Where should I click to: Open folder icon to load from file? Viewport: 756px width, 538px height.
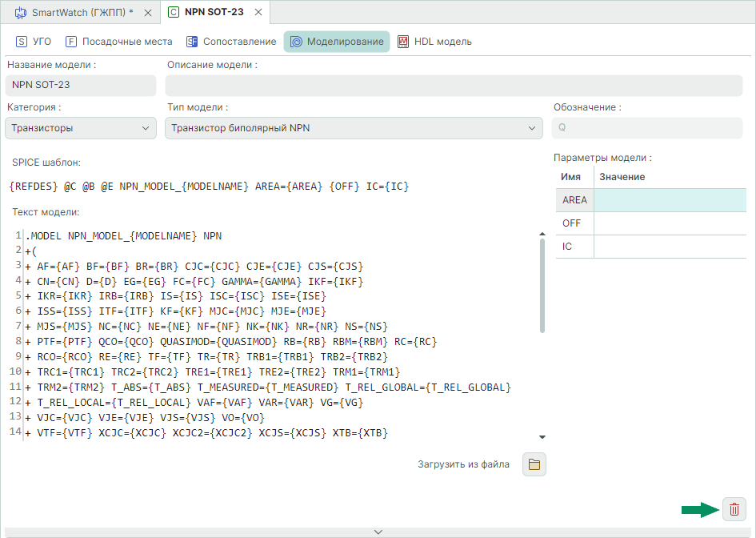pyautogui.click(x=534, y=464)
